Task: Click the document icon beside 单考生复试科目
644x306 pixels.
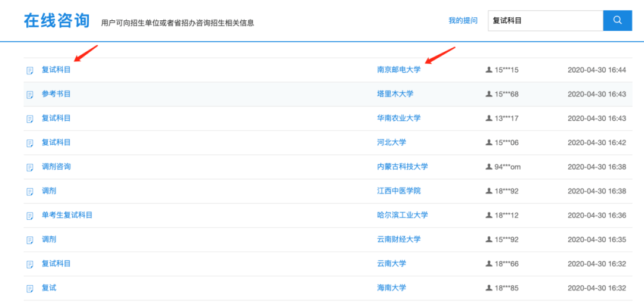Action: pos(30,216)
